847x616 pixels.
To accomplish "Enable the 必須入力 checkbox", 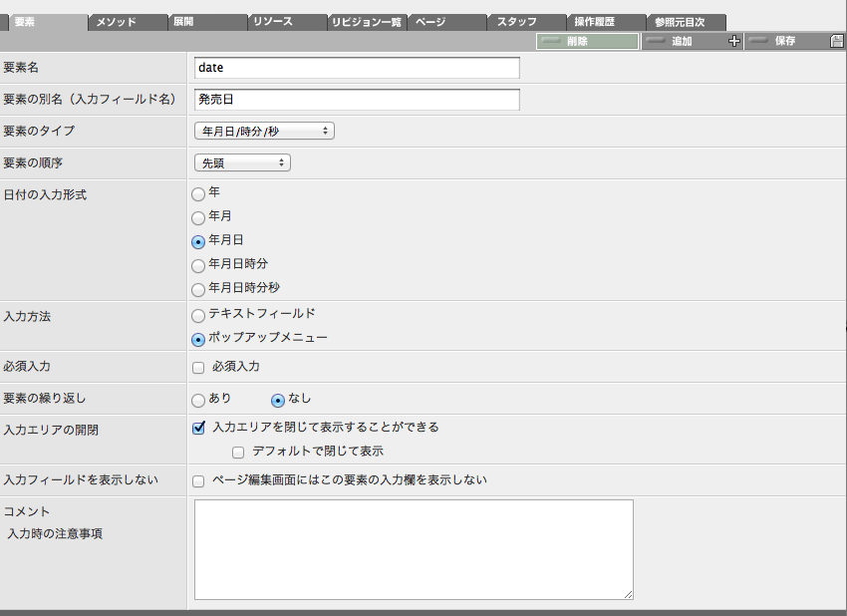I will click(198, 368).
